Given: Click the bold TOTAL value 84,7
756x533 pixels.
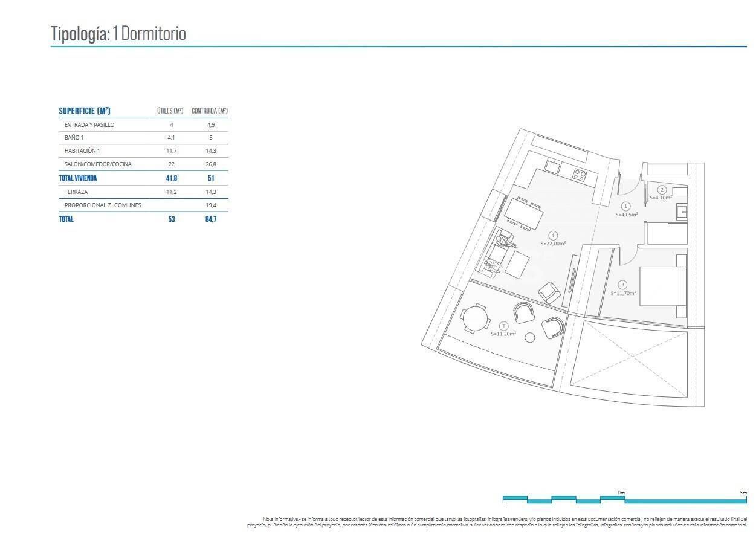Looking at the screenshot, I should click(211, 219).
